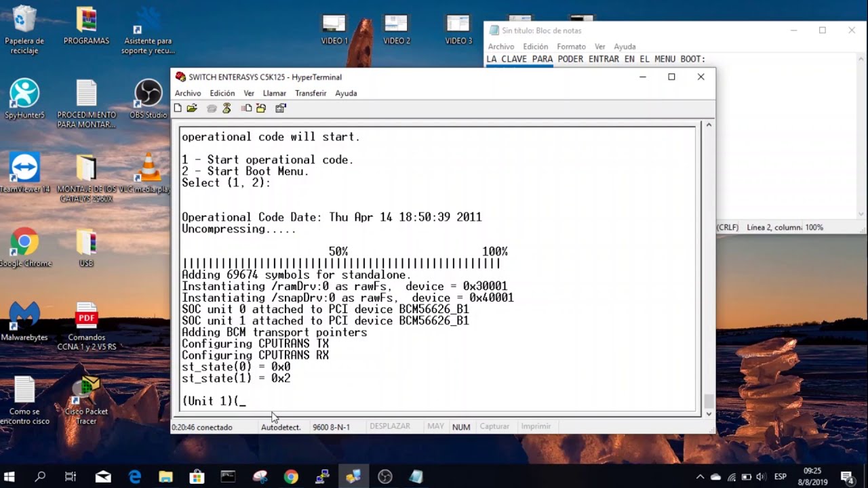
Task: Open File Explorer from the taskbar
Action: coord(165,476)
